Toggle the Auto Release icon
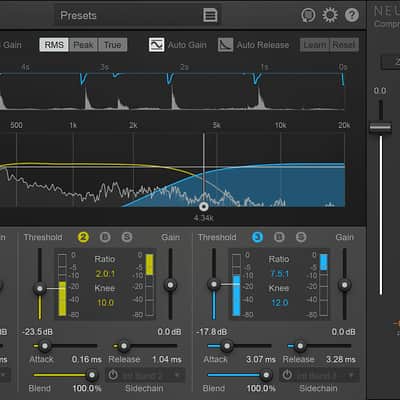Viewport: 400px width, 400px height. (x=226, y=45)
